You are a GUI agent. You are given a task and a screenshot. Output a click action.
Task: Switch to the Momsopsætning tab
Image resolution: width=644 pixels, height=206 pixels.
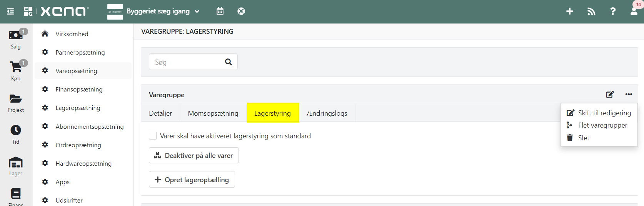tap(213, 113)
